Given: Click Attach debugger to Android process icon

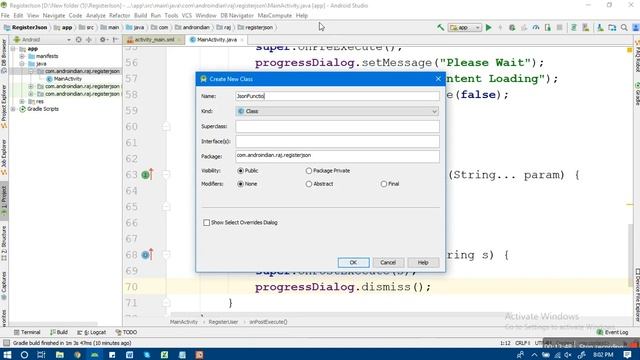Looking at the screenshot, I should 548,27.
